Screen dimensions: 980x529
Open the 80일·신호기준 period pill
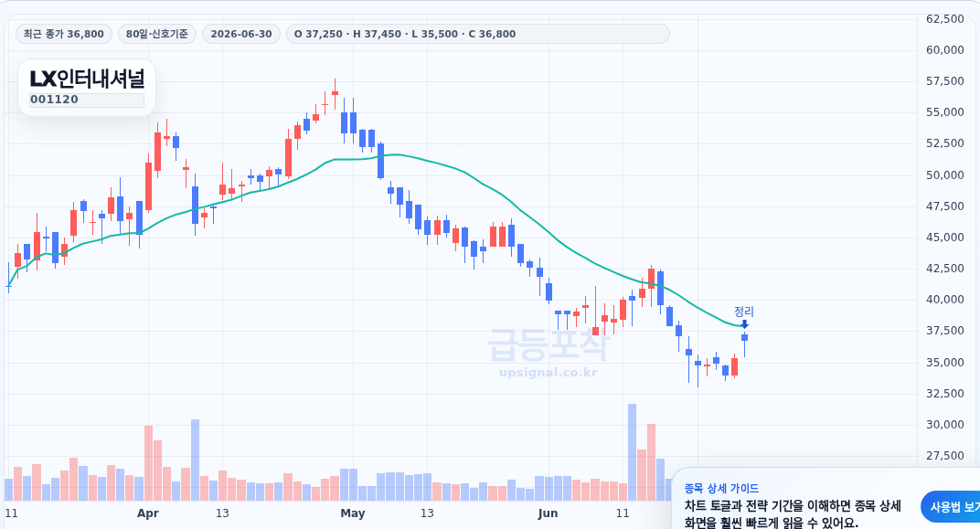[157, 34]
